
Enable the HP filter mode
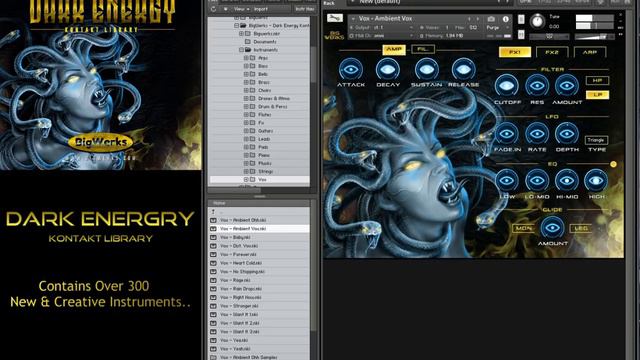point(597,80)
